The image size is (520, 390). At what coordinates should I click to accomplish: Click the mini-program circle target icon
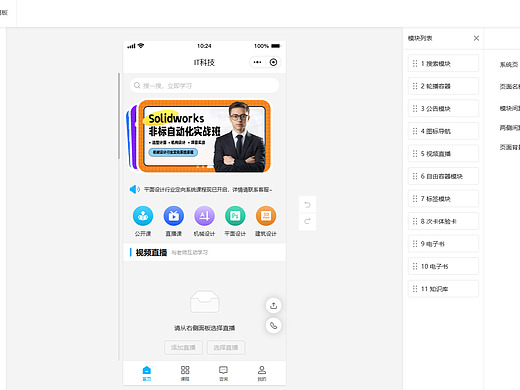click(x=273, y=62)
